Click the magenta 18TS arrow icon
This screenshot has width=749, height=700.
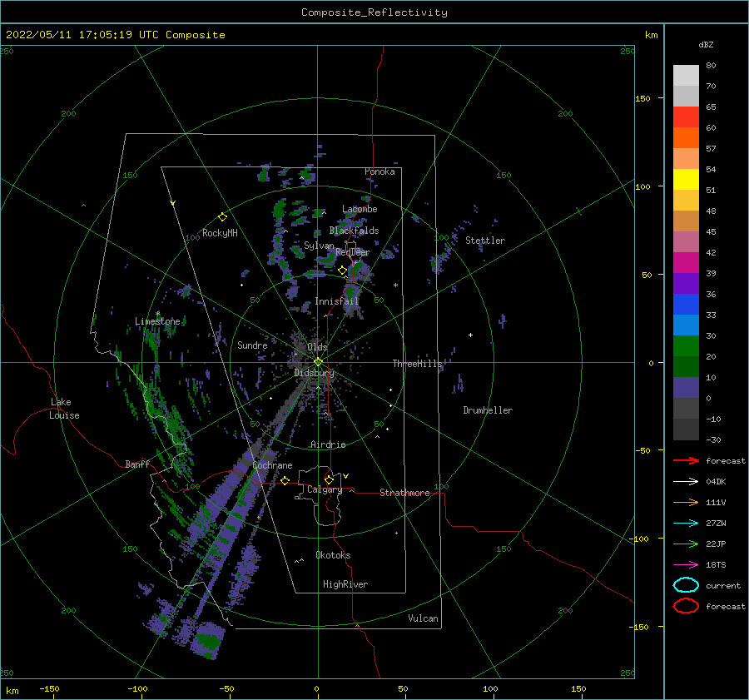[686, 565]
